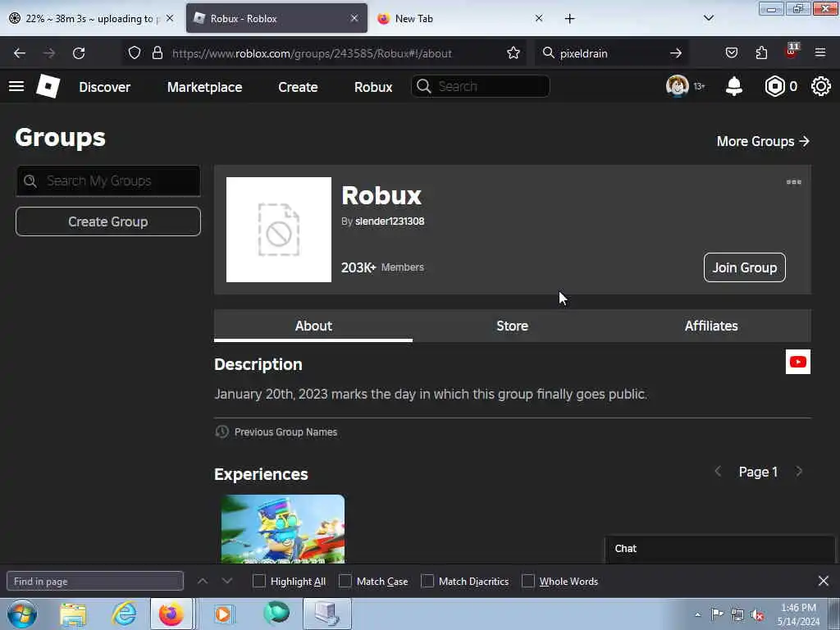
Task: Open the Create nav item
Action: [298, 87]
